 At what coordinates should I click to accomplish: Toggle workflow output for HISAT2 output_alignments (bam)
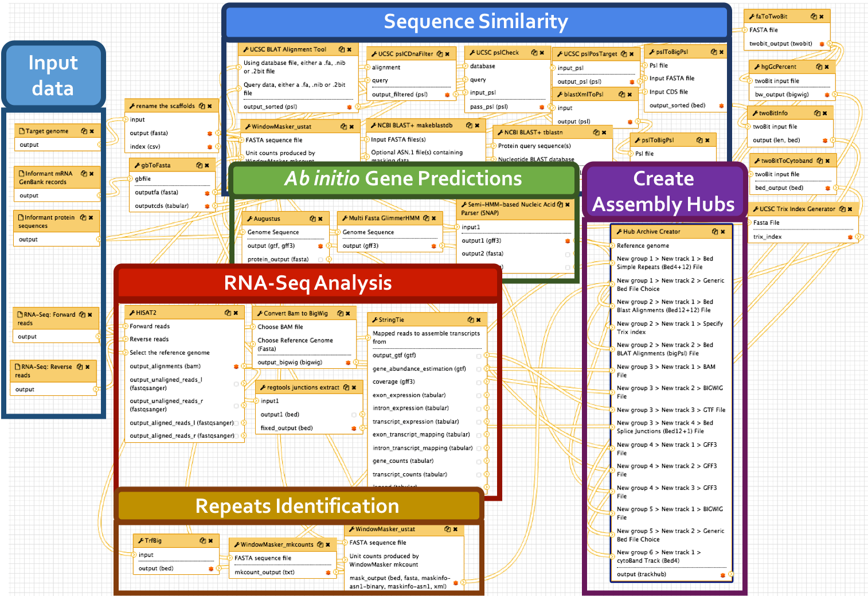(x=236, y=366)
